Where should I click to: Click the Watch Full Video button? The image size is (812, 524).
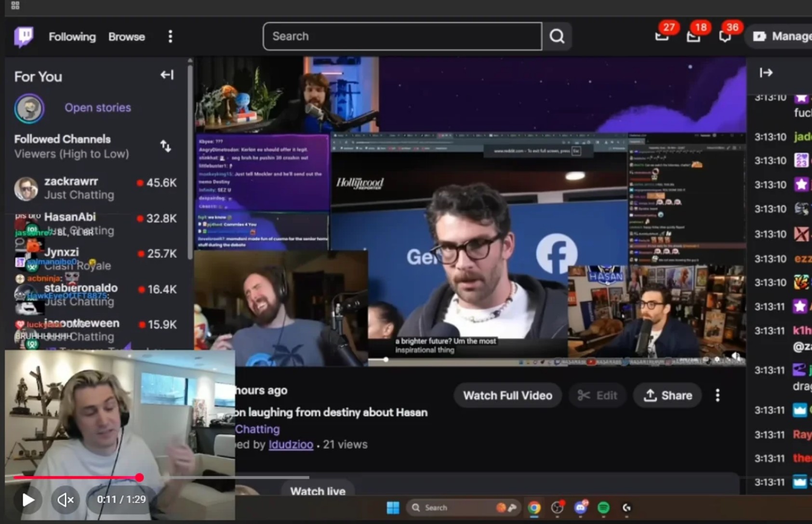[508, 395]
